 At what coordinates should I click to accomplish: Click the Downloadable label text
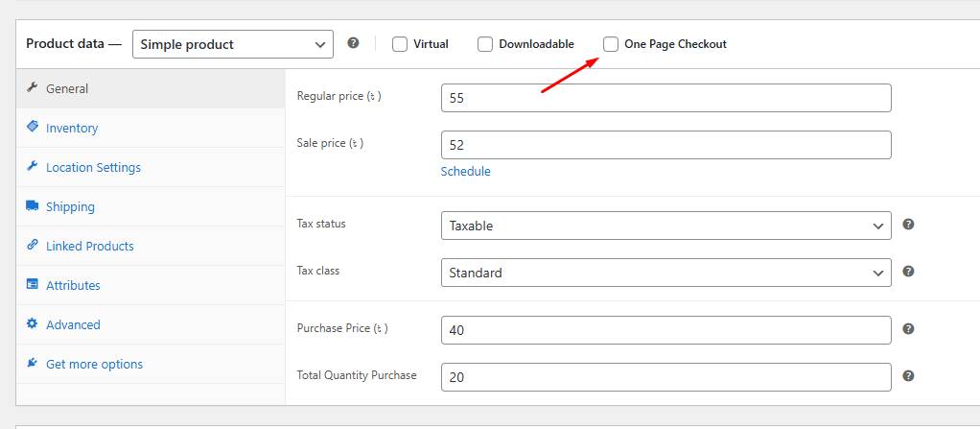[536, 44]
